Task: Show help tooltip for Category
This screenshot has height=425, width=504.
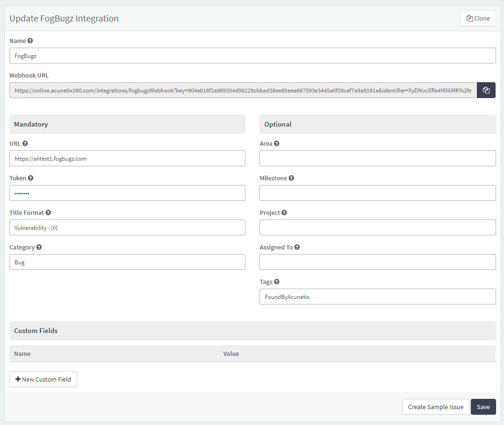Action: pyautogui.click(x=39, y=247)
